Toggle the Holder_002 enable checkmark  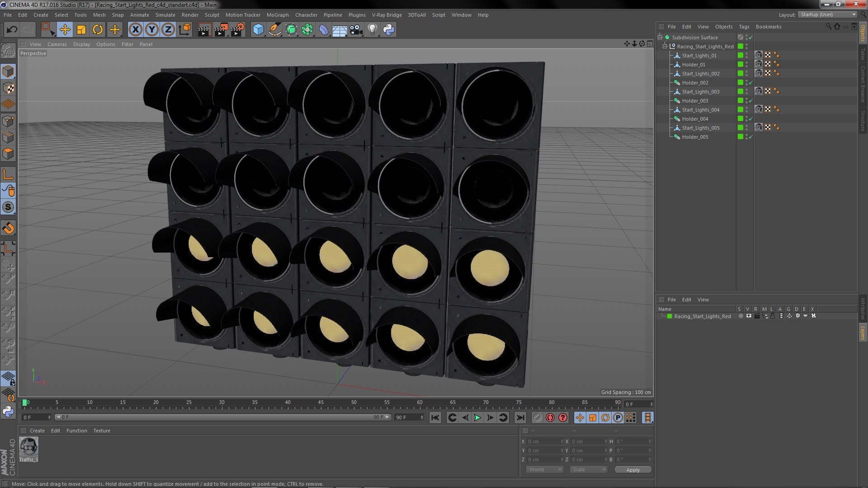coord(751,83)
